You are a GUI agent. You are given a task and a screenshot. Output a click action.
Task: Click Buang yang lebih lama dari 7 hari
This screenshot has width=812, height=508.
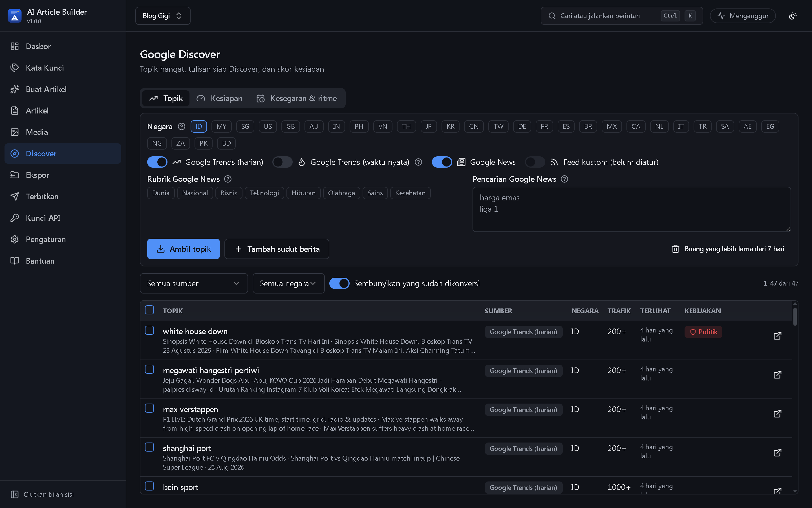tap(728, 249)
